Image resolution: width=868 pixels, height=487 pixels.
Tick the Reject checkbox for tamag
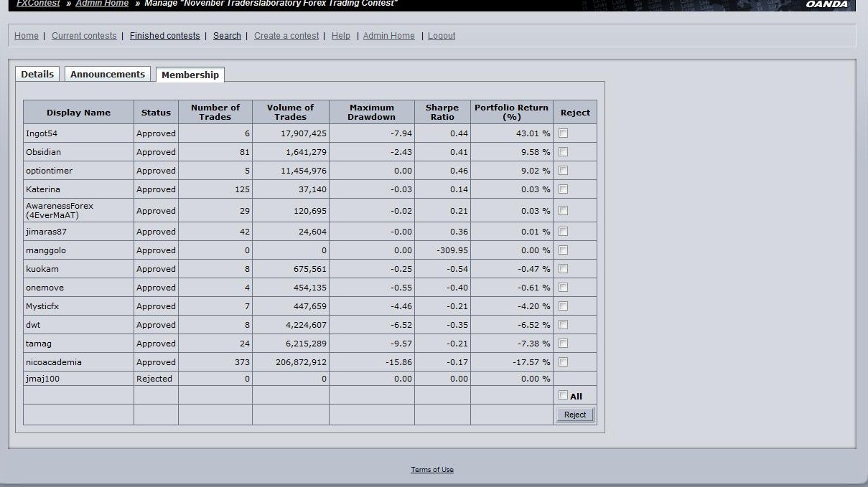[563, 343]
